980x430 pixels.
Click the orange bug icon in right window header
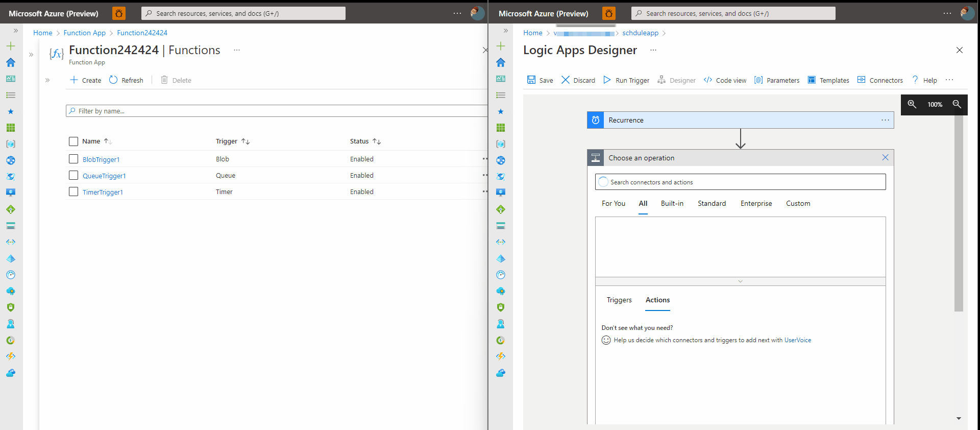tap(609, 13)
